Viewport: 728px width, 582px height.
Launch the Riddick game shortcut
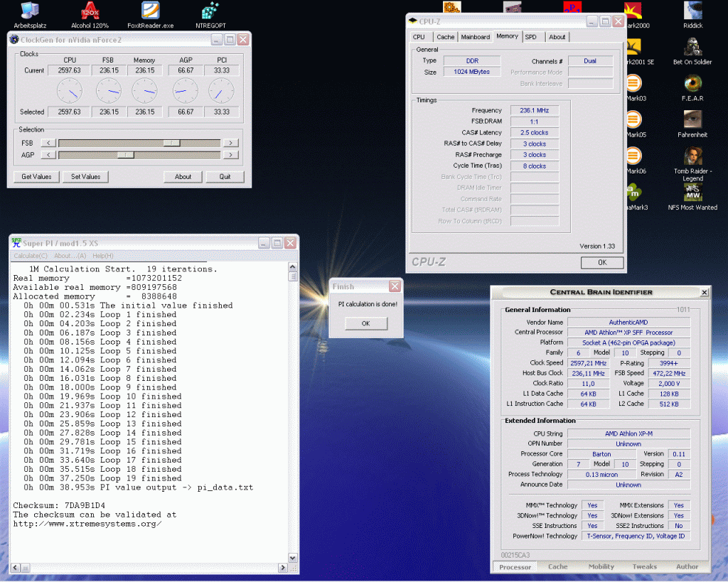(x=692, y=15)
